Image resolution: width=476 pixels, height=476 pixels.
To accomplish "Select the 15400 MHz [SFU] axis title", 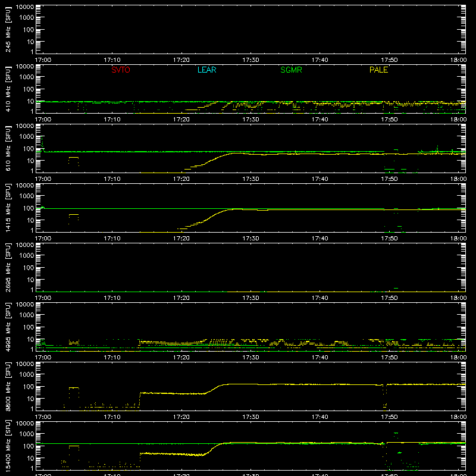I will pos(8,446).
